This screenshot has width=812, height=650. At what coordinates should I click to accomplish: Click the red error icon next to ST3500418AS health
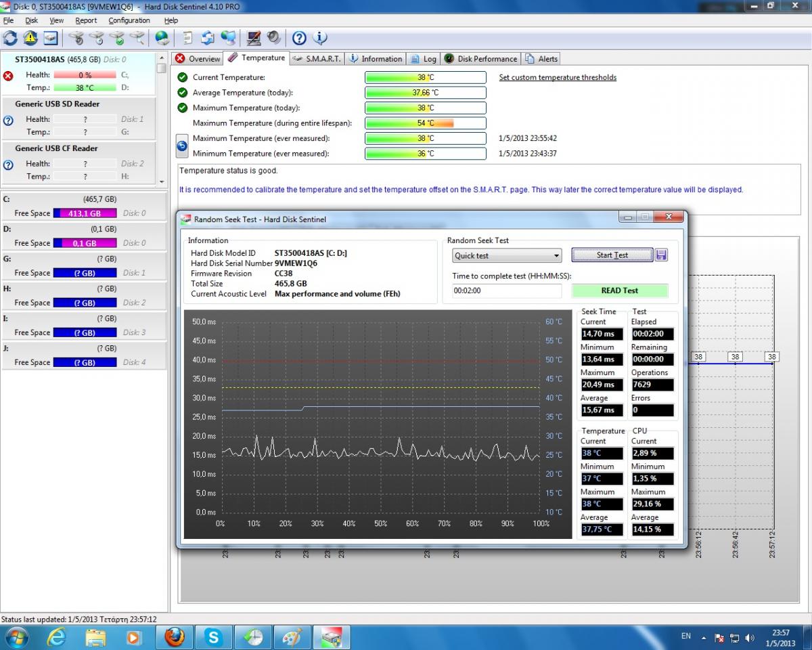tap(9, 76)
